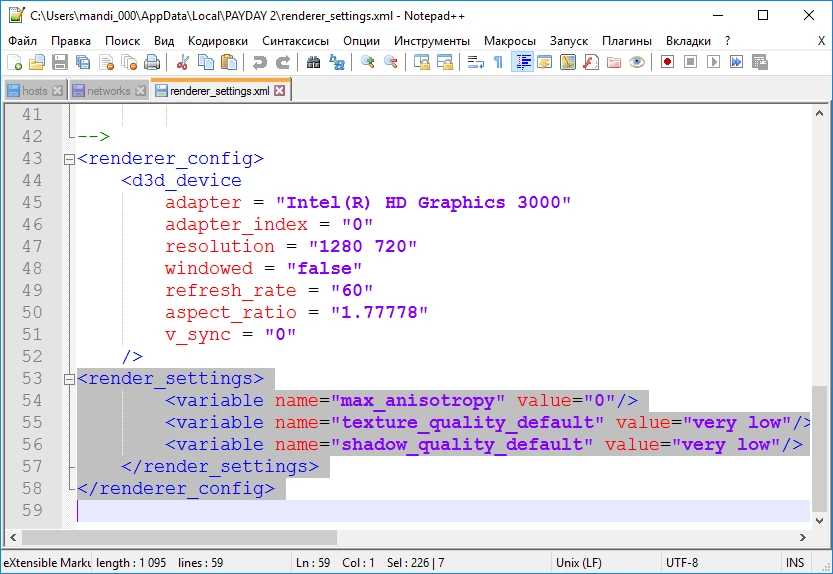The height and width of the screenshot is (574, 833).
Task: Start macro recording with red dot icon
Action: point(667,62)
